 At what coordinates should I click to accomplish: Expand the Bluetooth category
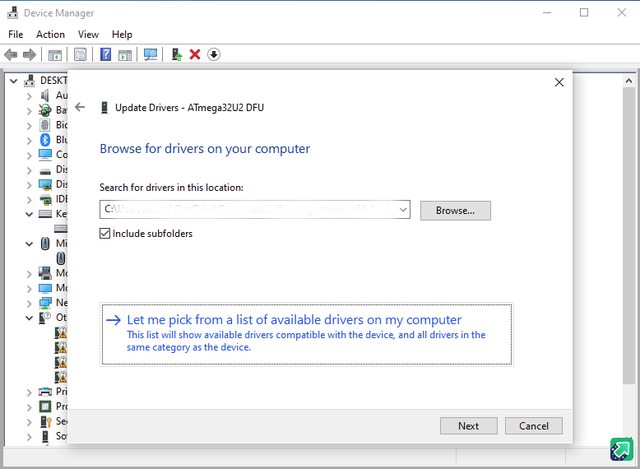(x=29, y=141)
